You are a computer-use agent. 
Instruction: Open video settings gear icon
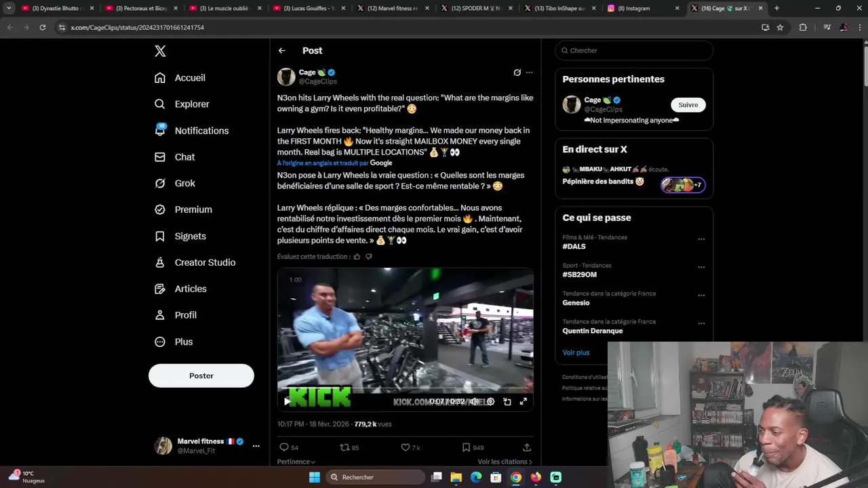coord(490,401)
